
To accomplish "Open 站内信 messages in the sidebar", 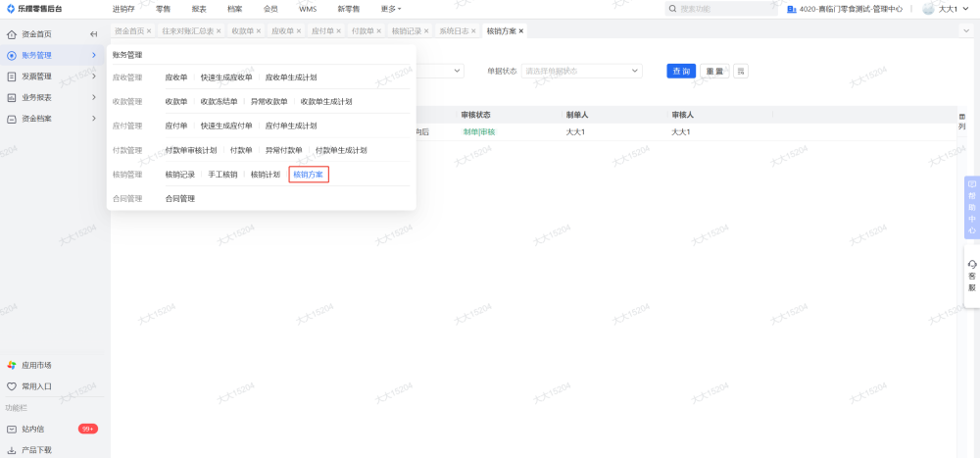I will click(x=32, y=430).
